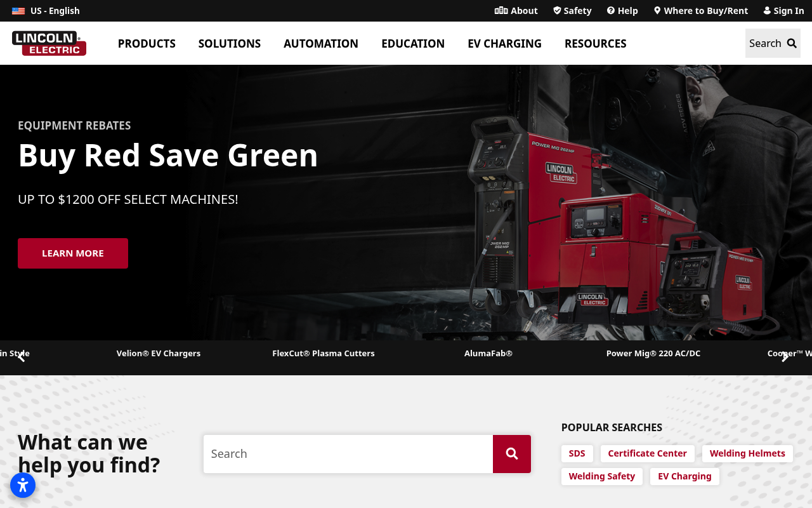
Task: Open the header Search button
Action: tap(773, 43)
